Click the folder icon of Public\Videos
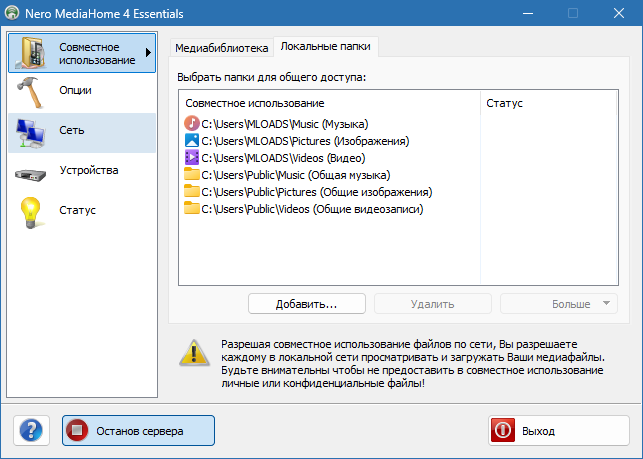 click(192, 208)
